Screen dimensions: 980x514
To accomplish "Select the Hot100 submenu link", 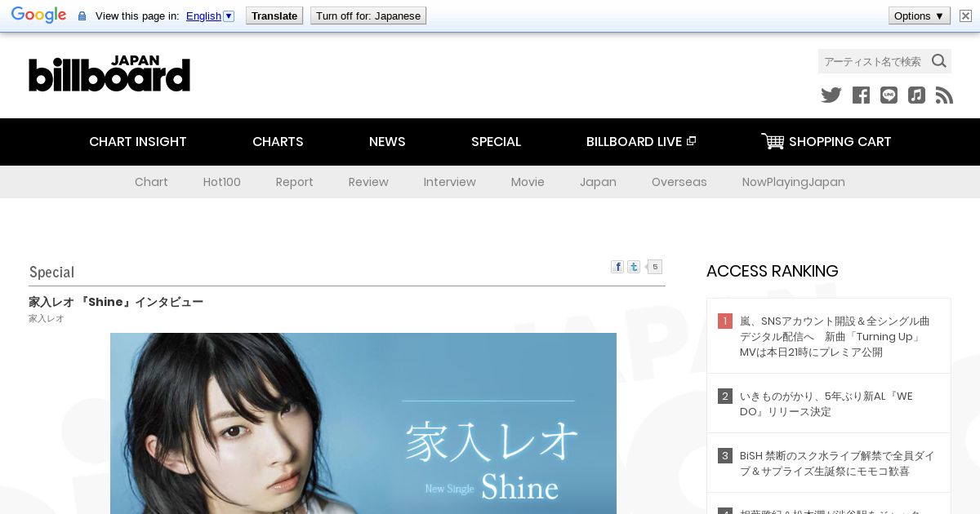I will click(x=222, y=182).
